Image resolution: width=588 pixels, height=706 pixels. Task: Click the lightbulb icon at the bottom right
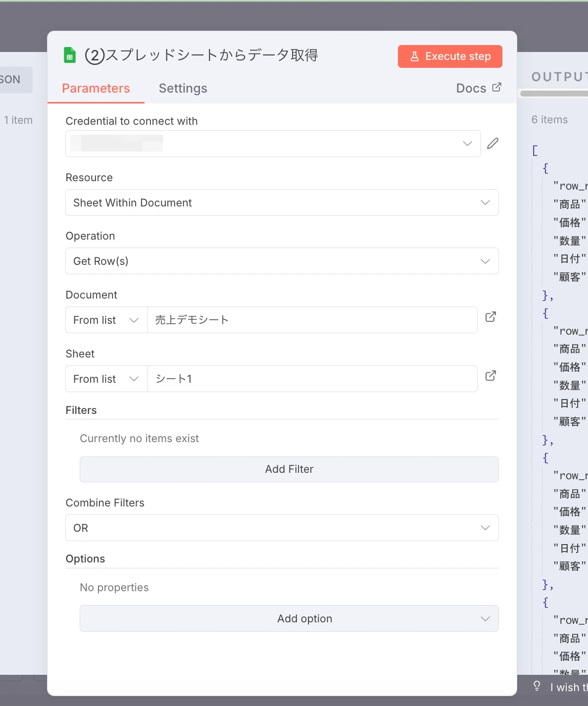click(537, 686)
